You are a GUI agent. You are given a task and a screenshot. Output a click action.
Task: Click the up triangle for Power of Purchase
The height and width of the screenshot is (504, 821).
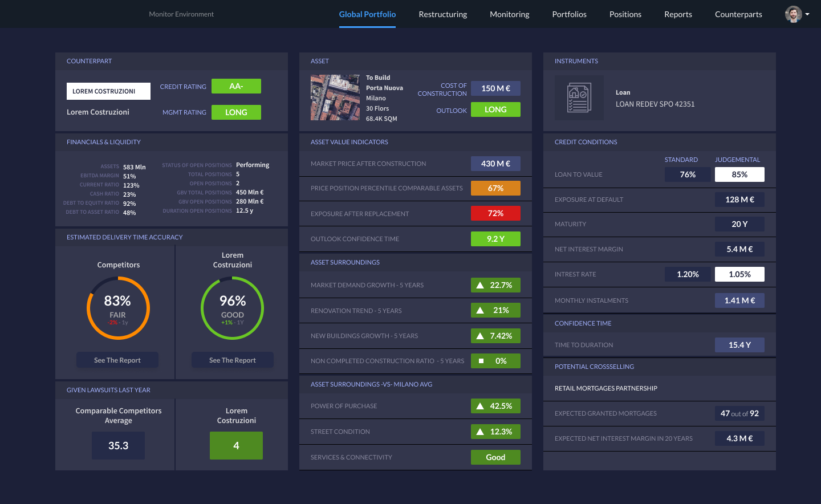tap(480, 406)
